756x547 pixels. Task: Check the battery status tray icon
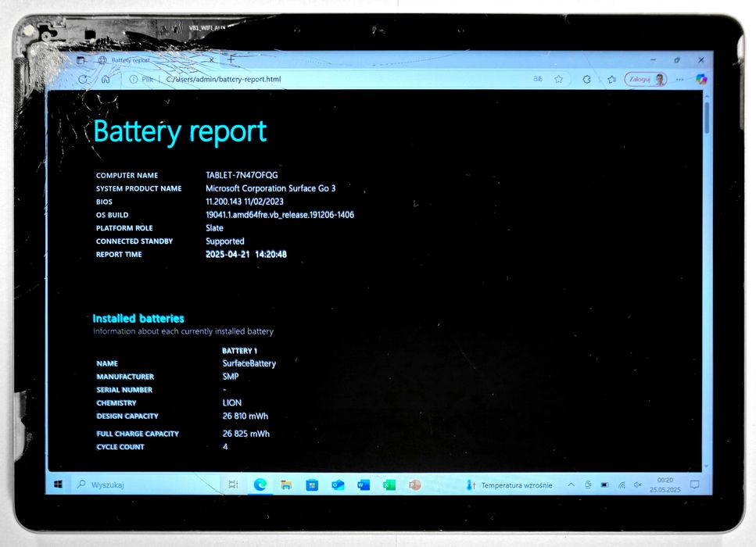pos(604,484)
